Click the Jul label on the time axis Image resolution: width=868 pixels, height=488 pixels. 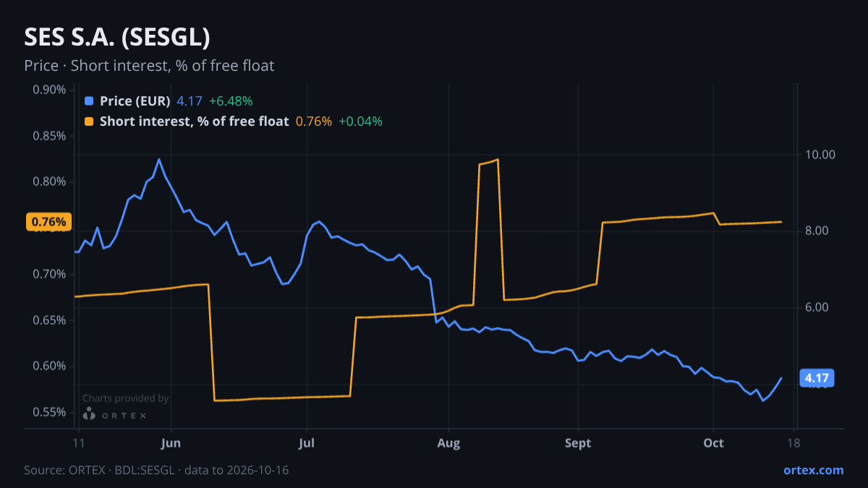point(307,443)
